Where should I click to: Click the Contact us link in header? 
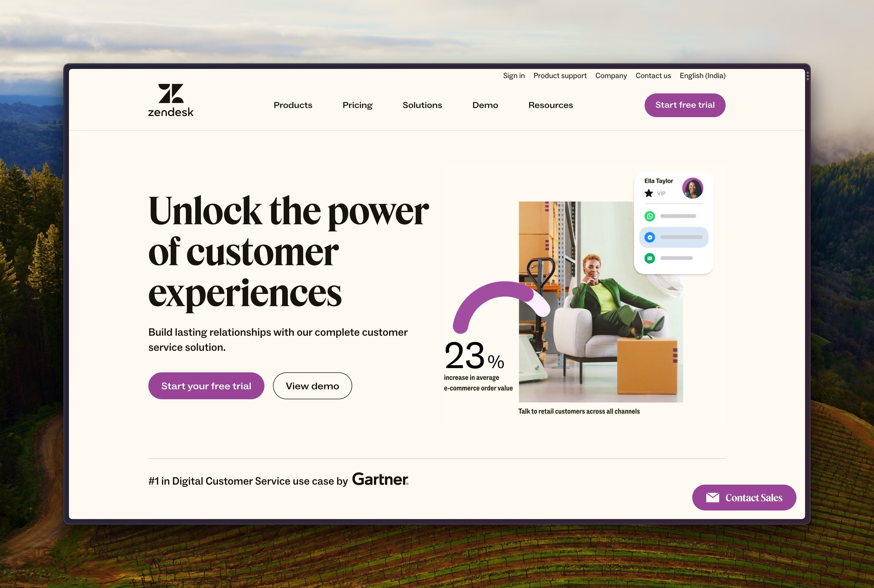click(653, 75)
